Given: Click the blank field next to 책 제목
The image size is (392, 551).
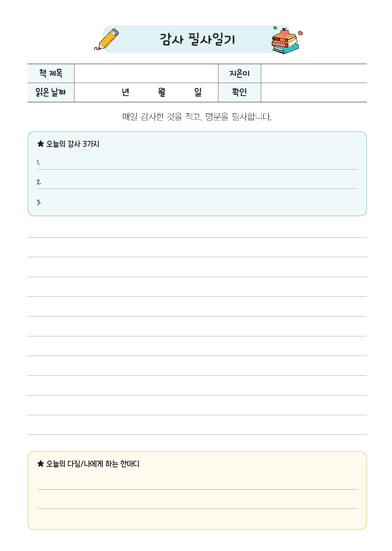Looking at the screenshot, I should point(146,73).
